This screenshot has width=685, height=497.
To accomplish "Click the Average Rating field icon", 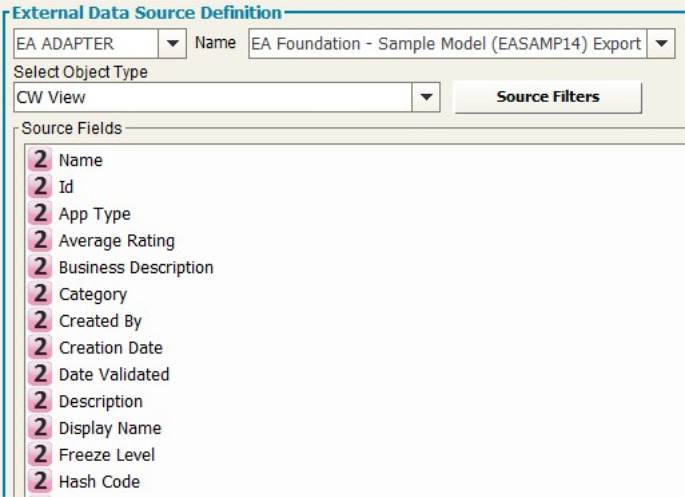I will (41, 241).
